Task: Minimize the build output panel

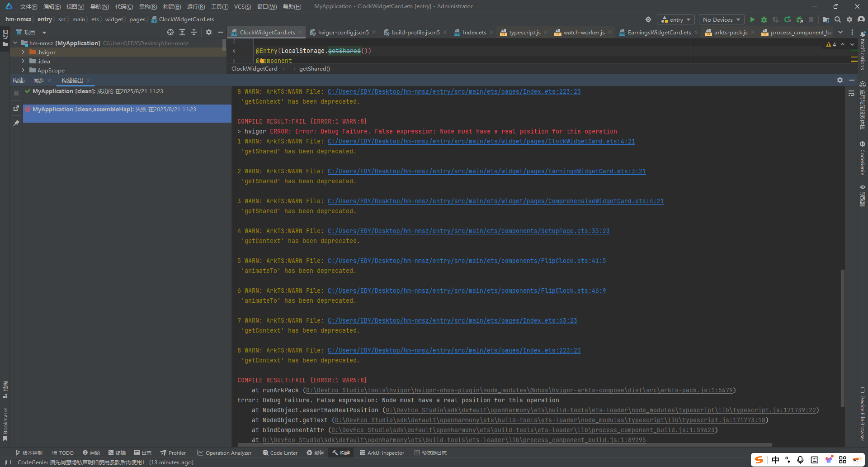Action: pyautogui.click(x=852, y=80)
